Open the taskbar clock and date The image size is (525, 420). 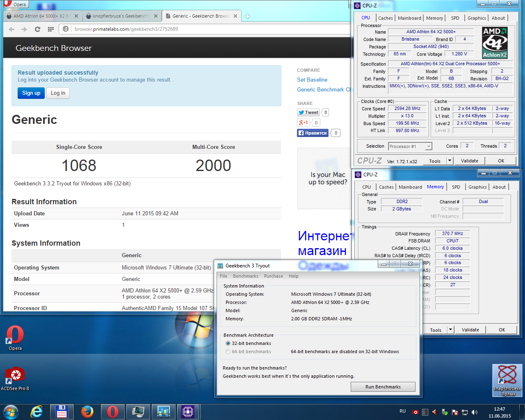[x=500, y=412]
